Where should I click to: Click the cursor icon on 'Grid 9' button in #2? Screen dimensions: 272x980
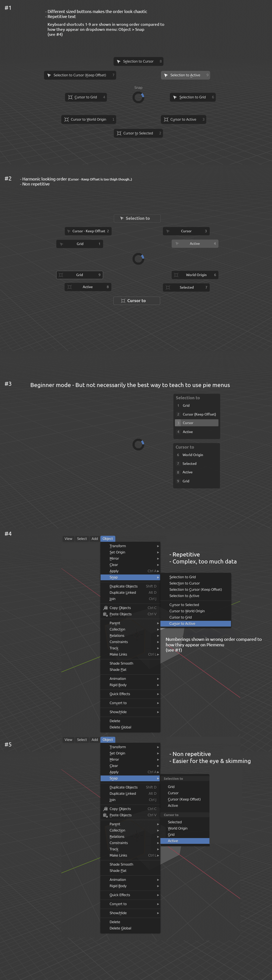pyautogui.click(x=61, y=275)
